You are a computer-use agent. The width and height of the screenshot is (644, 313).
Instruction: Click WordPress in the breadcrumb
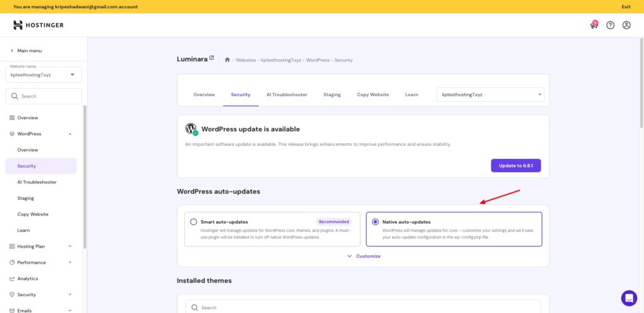click(x=318, y=60)
